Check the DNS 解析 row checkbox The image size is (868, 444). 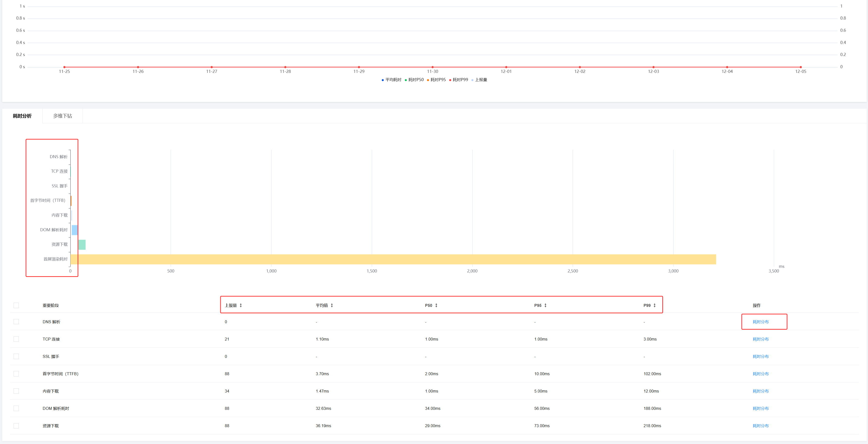[16, 322]
